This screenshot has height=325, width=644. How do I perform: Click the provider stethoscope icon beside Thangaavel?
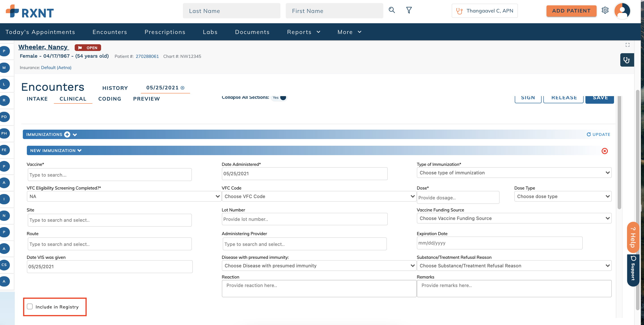click(459, 11)
